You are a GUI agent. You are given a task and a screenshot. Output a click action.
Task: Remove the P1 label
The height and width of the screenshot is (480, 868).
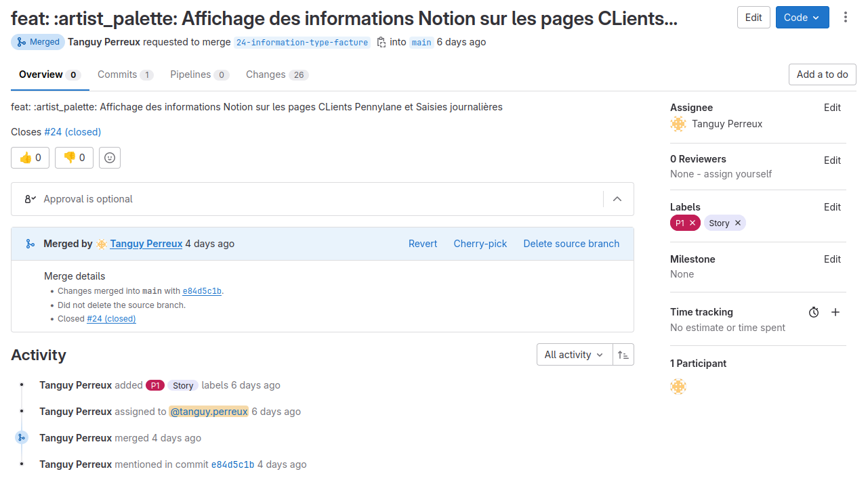[x=692, y=223]
